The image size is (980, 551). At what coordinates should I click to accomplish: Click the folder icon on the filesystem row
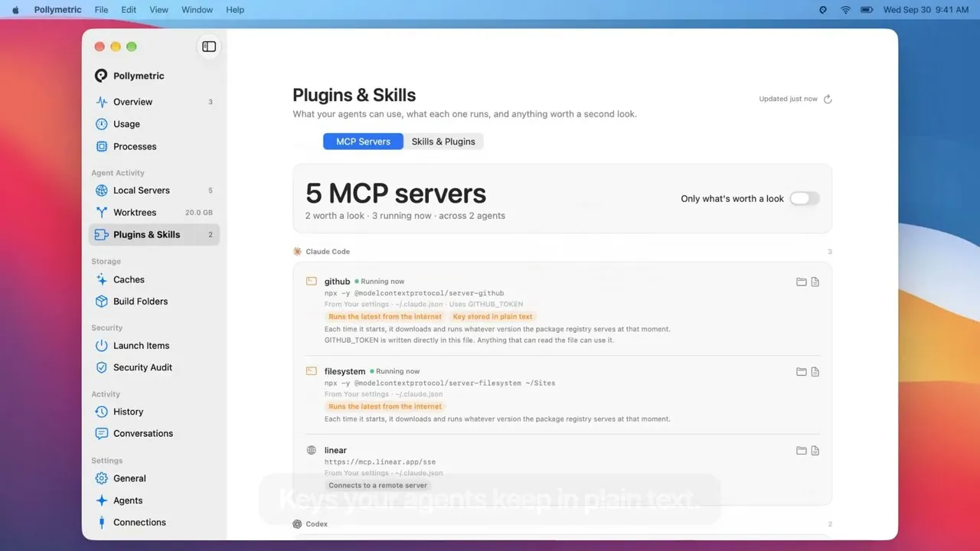coord(802,372)
